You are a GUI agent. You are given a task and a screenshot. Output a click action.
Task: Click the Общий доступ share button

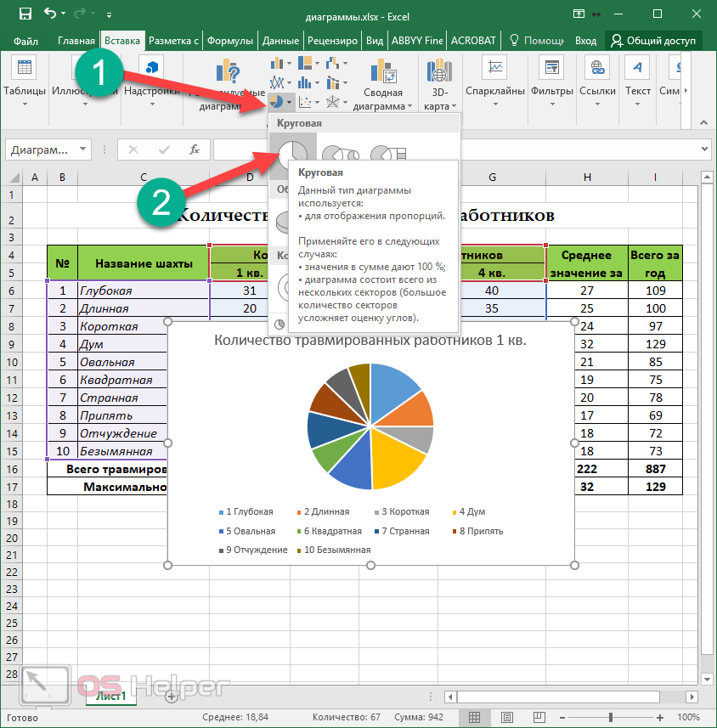click(x=654, y=41)
